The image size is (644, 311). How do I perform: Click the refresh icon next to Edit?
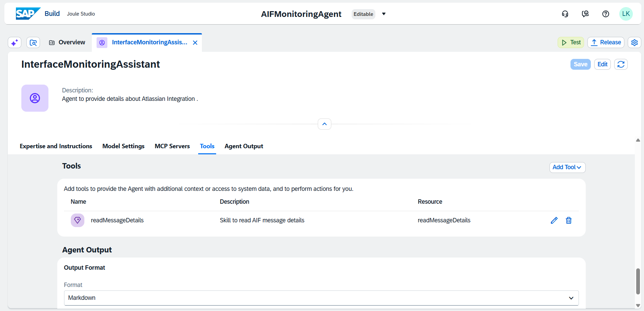621,64
